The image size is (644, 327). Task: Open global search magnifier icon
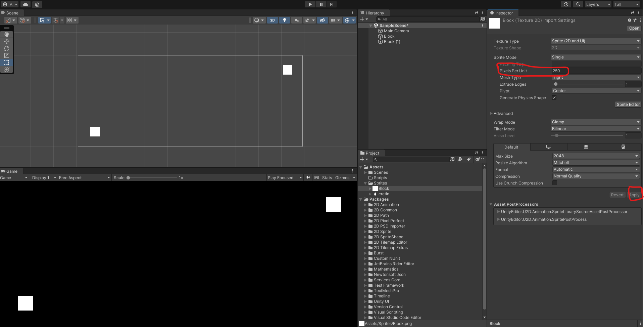(x=578, y=4)
